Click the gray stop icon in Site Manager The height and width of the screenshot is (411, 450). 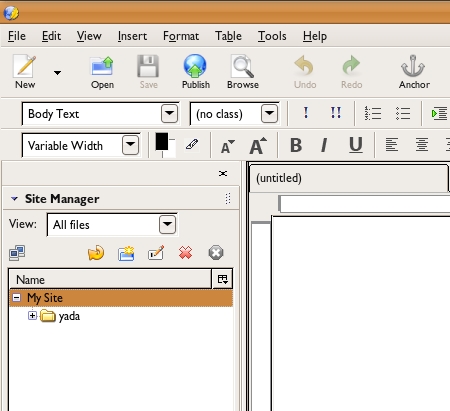click(216, 253)
